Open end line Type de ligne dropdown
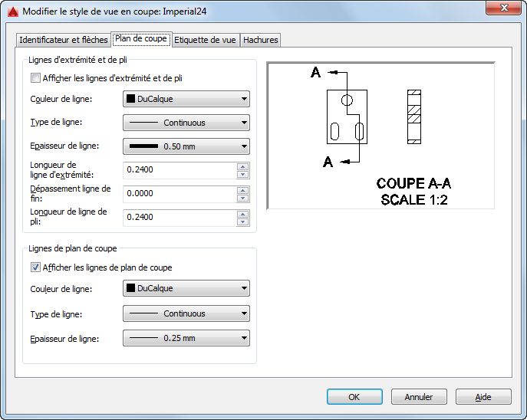 coord(186,123)
